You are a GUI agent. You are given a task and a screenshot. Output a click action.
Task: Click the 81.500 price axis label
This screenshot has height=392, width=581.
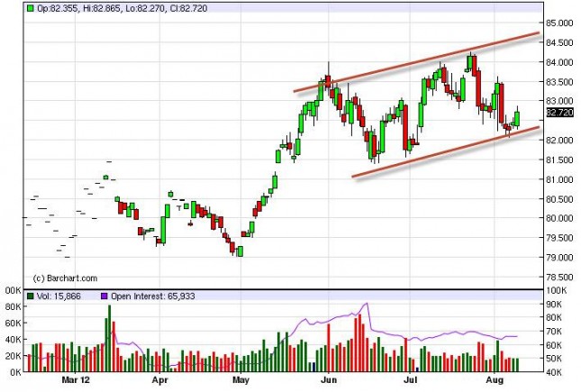point(559,160)
